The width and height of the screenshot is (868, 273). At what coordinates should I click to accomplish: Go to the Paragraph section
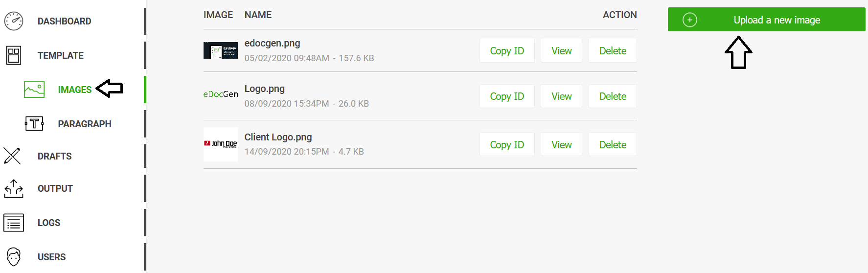[x=84, y=124]
